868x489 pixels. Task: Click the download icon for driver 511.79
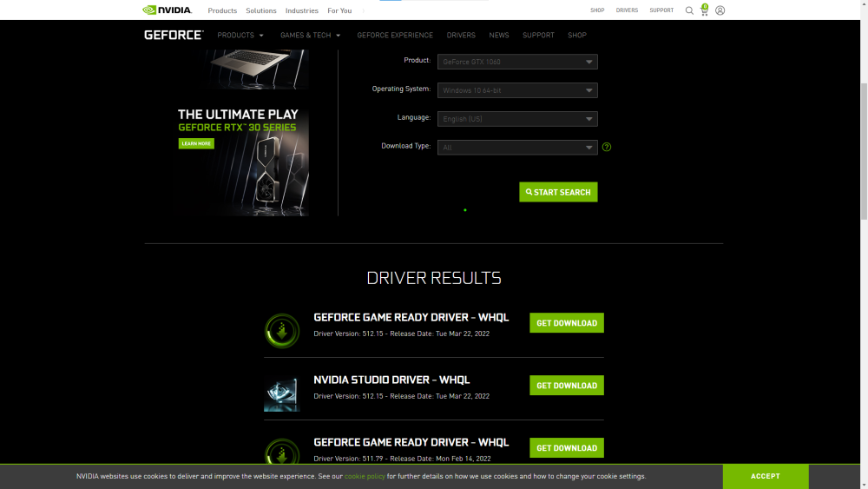pyautogui.click(x=282, y=452)
